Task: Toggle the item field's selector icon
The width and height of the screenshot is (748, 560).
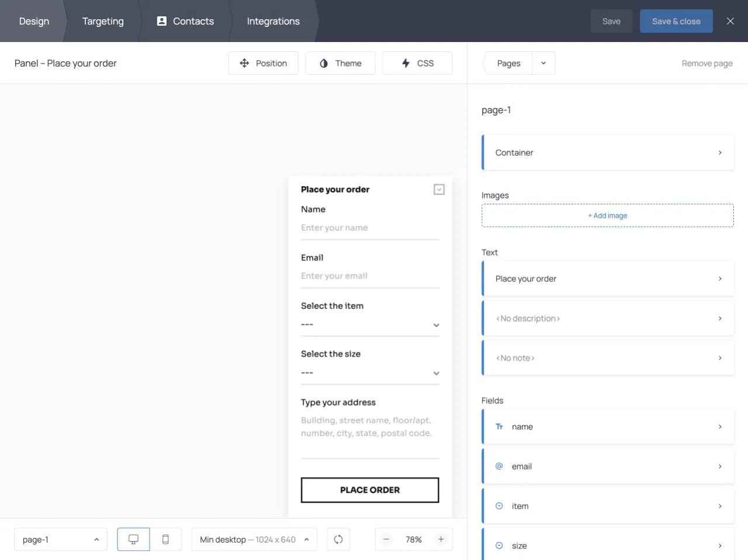Action: coord(498,506)
